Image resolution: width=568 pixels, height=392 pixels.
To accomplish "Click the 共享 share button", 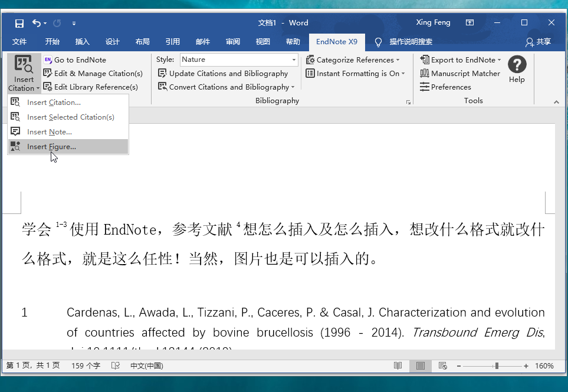I will point(539,42).
